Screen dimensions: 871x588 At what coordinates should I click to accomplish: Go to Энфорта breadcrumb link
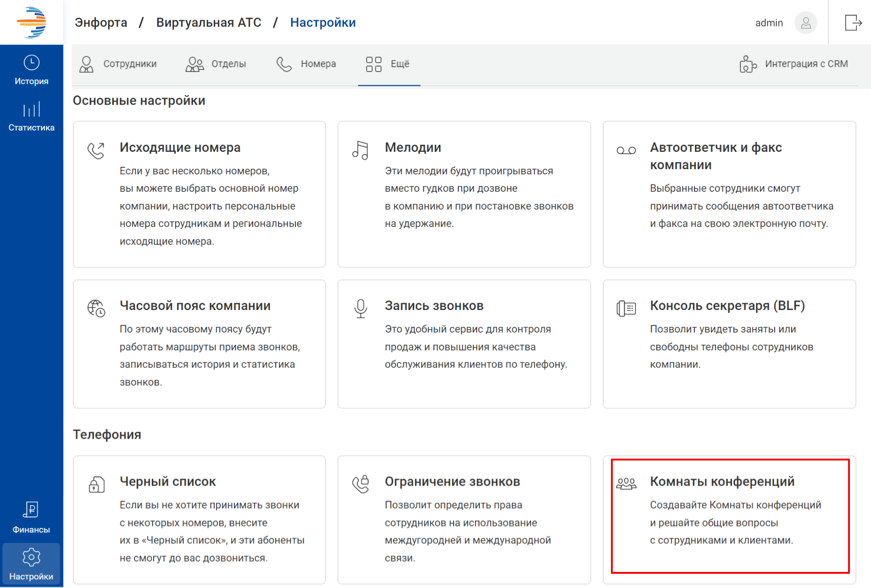(x=101, y=22)
